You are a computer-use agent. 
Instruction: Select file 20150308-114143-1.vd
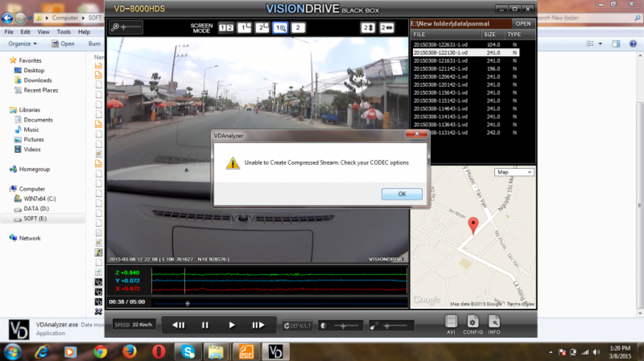coord(466,117)
